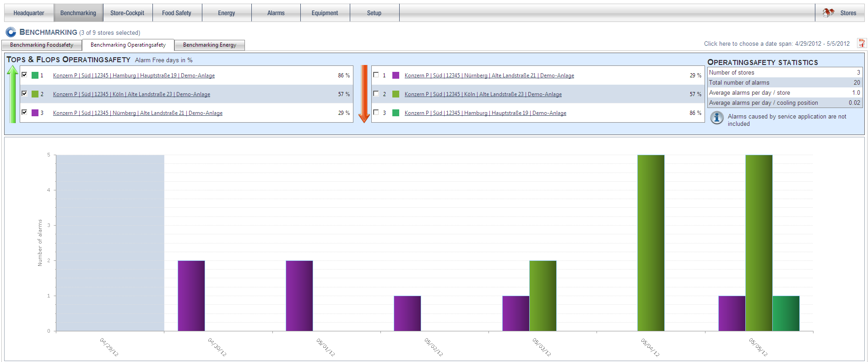Click the date span chooser link
This screenshot has height=362, width=868.
[777, 44]
